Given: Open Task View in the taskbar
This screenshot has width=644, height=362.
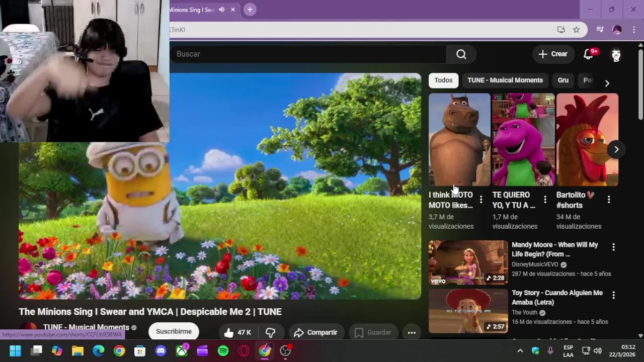Looking at the screenshot, I should 36,351.
